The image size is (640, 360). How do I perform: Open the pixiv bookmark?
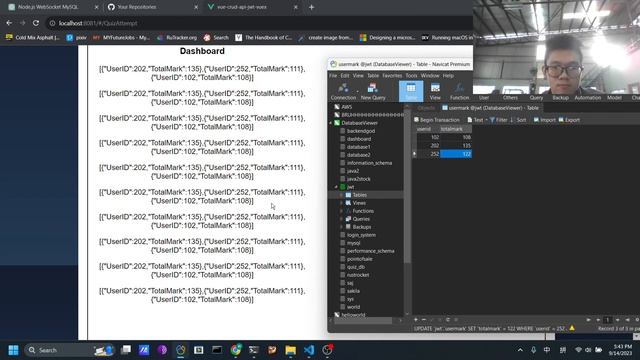pyautogui.click(x=77, y=38)
